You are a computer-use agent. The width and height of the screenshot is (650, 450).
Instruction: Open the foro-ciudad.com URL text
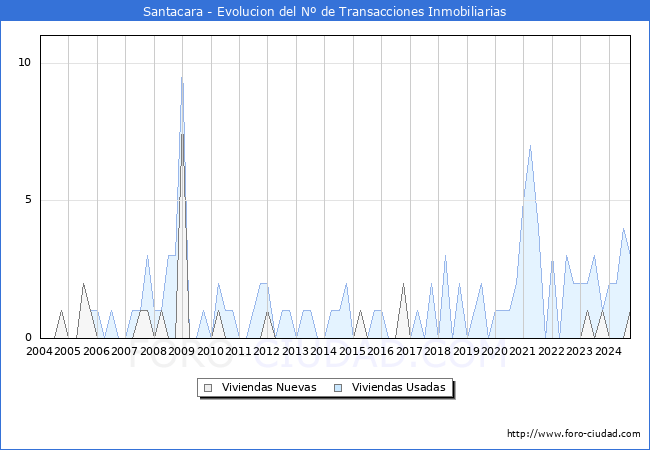click(x=574, y=434)
